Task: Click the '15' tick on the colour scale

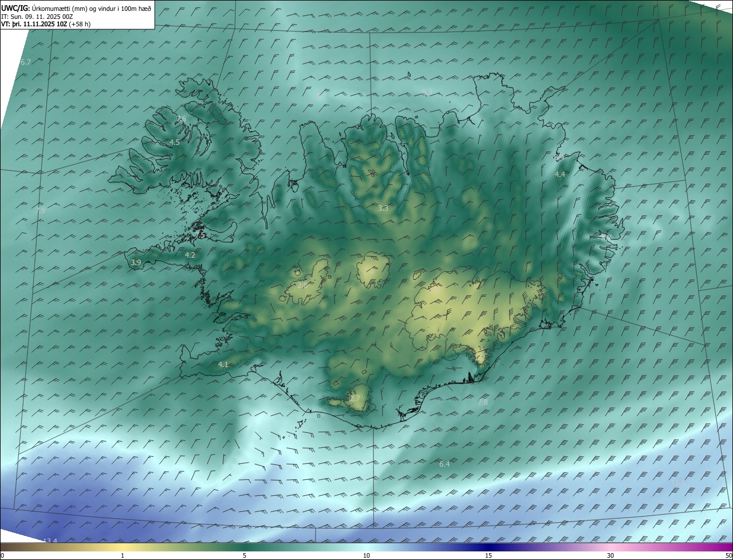Action: 488,555
